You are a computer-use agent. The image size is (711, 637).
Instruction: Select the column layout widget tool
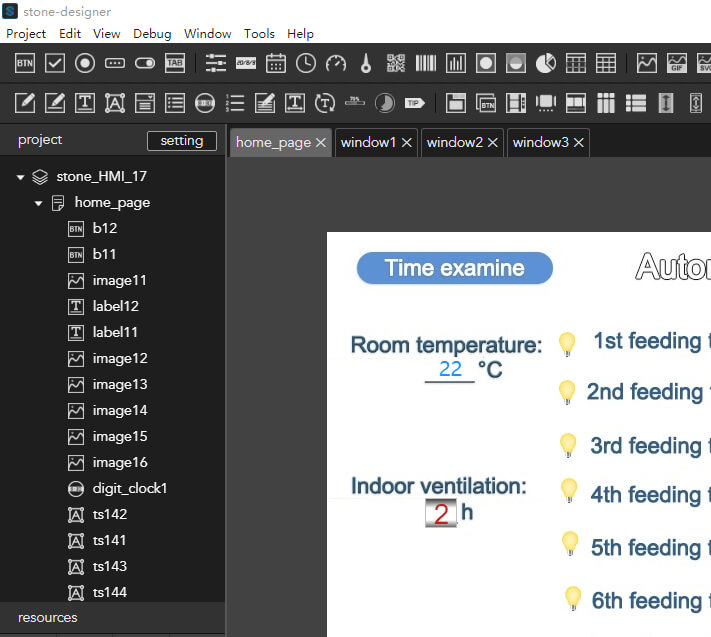pyautogui.click(x=606, y=103)
